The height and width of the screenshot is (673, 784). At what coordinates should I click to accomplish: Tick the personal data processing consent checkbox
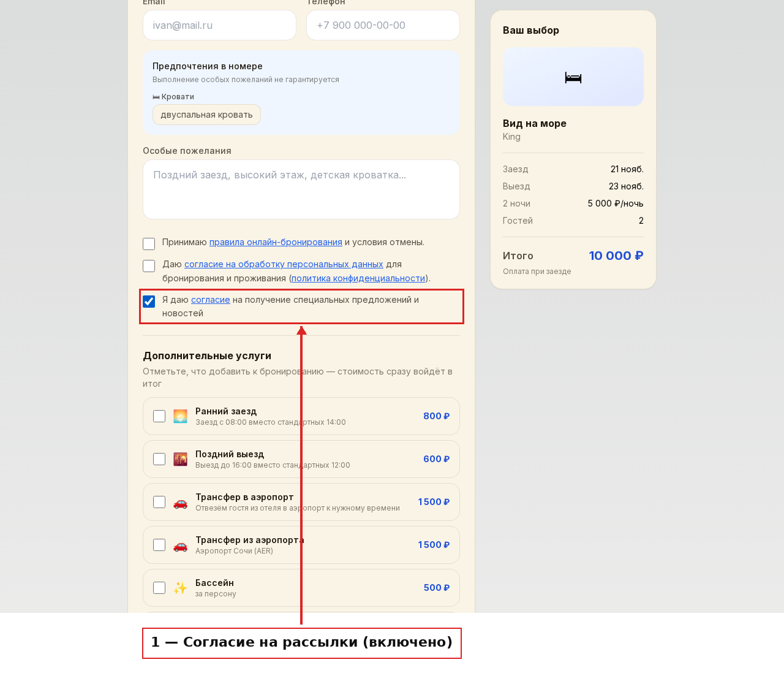(x=149, y=266)
